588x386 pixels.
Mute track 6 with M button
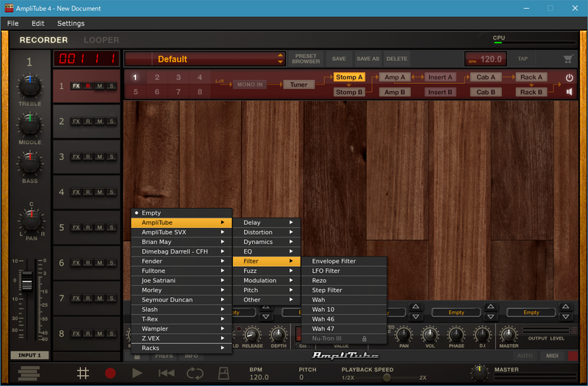click(x=100, y=263)
